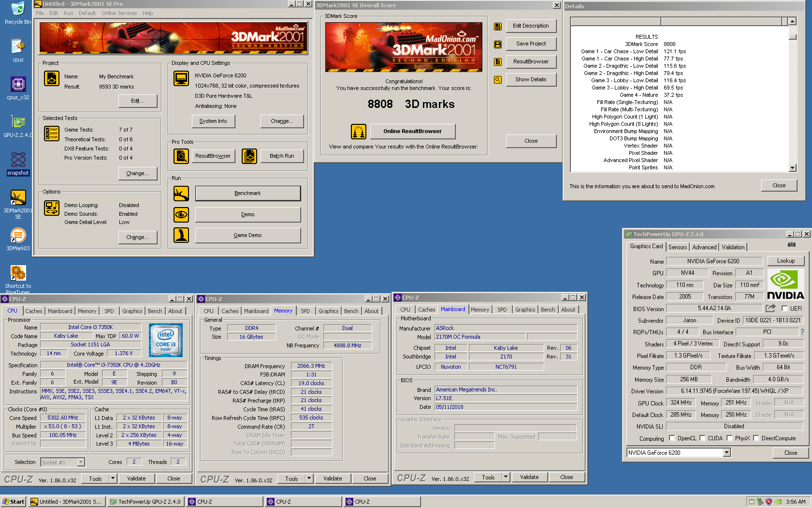Switch to TechPowerUp GPU-Z taskbar button

point(145,502)
